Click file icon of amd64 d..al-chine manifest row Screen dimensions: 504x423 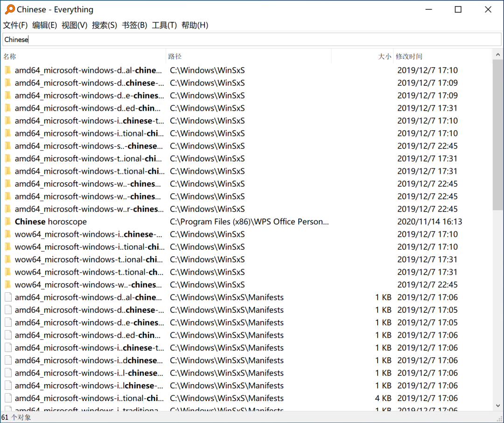pyautogui.click(x=8, y=297)
